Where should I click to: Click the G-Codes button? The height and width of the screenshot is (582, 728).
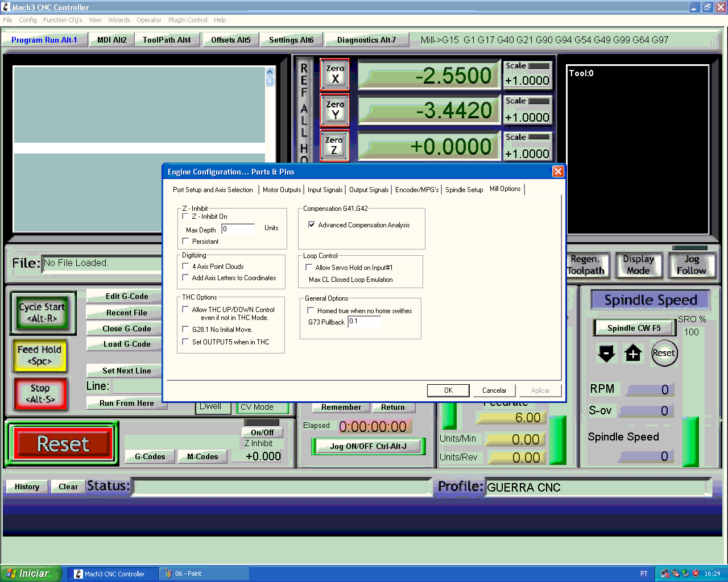(150, 456)
